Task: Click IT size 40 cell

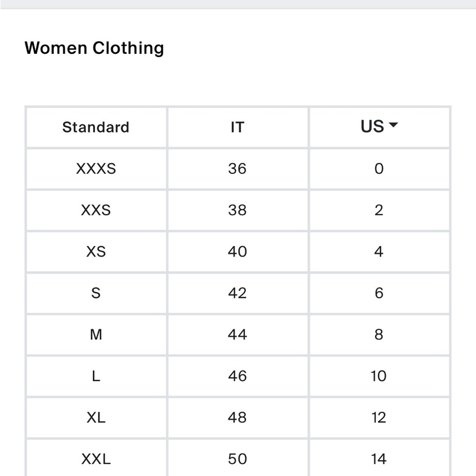Action: point(238,252)
